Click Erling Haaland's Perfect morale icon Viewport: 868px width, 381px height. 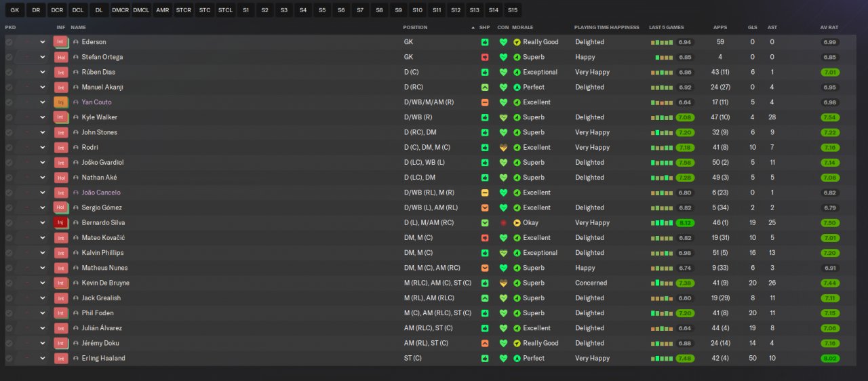(x=517, y=358)
